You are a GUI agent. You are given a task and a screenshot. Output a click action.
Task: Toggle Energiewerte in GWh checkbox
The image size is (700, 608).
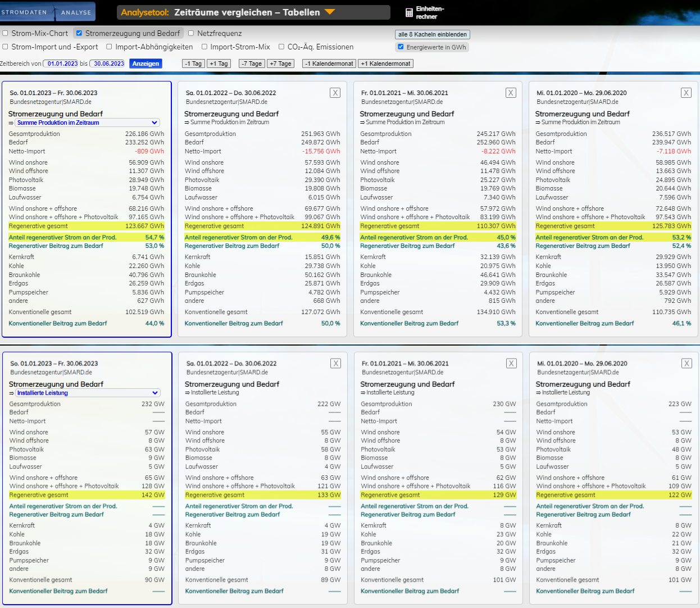point(401,47)
